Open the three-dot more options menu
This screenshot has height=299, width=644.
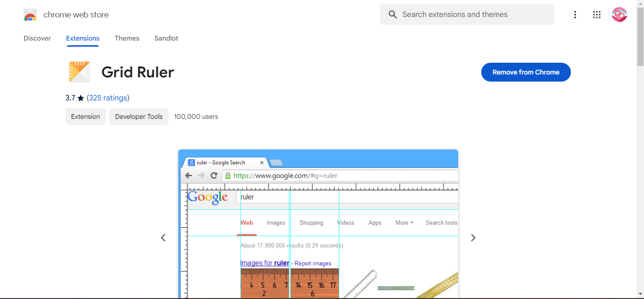(575, 15)
